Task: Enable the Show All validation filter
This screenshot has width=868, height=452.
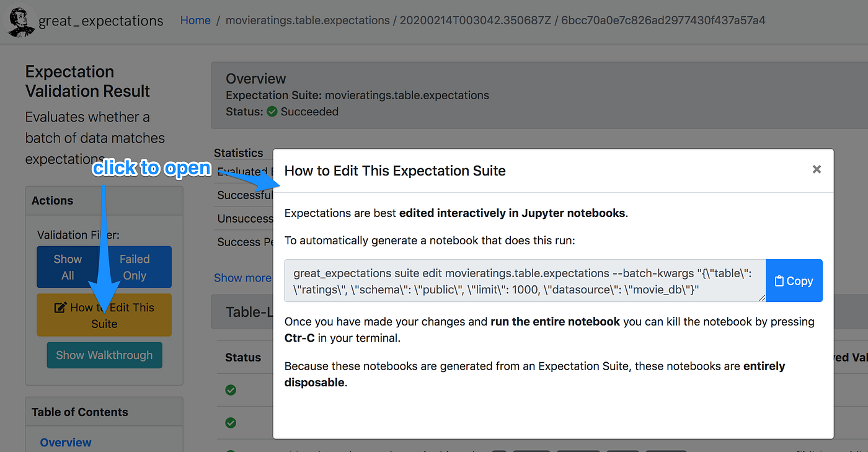Action: (68, 267)
